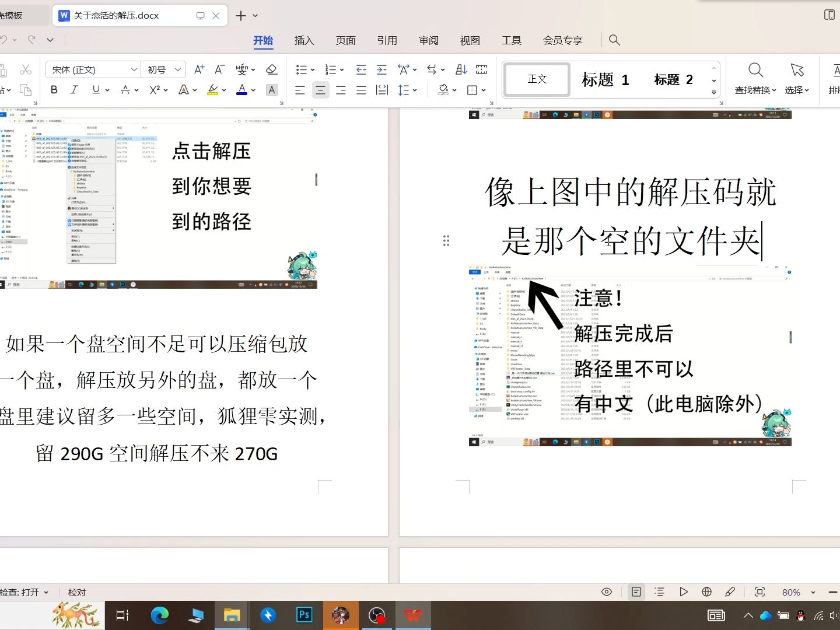The height and width of the screenshot is (630, 840).
Task: Switch to reading eye-protection mode icon
Action: coord(607,592)
